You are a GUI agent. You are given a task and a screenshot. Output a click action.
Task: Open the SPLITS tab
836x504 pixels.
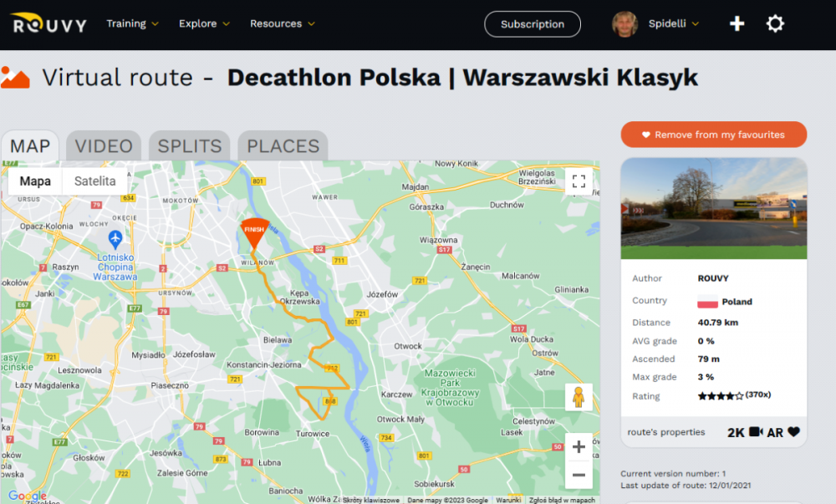pos(189,146)
